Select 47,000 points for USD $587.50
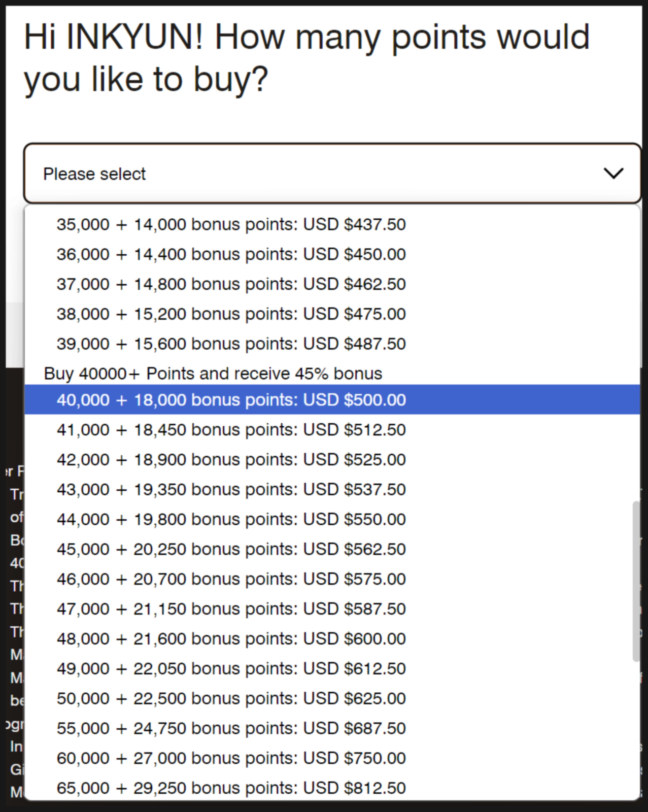 (231, 609)
